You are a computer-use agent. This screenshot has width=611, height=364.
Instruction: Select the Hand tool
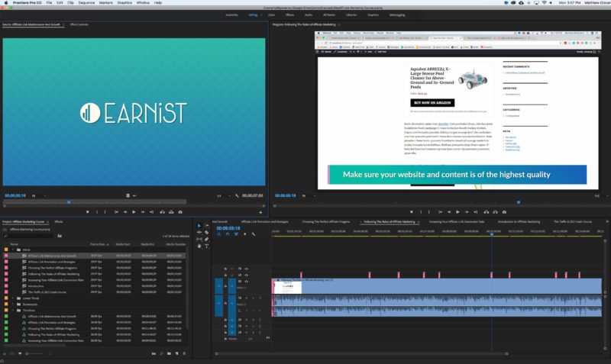point(199,246)
